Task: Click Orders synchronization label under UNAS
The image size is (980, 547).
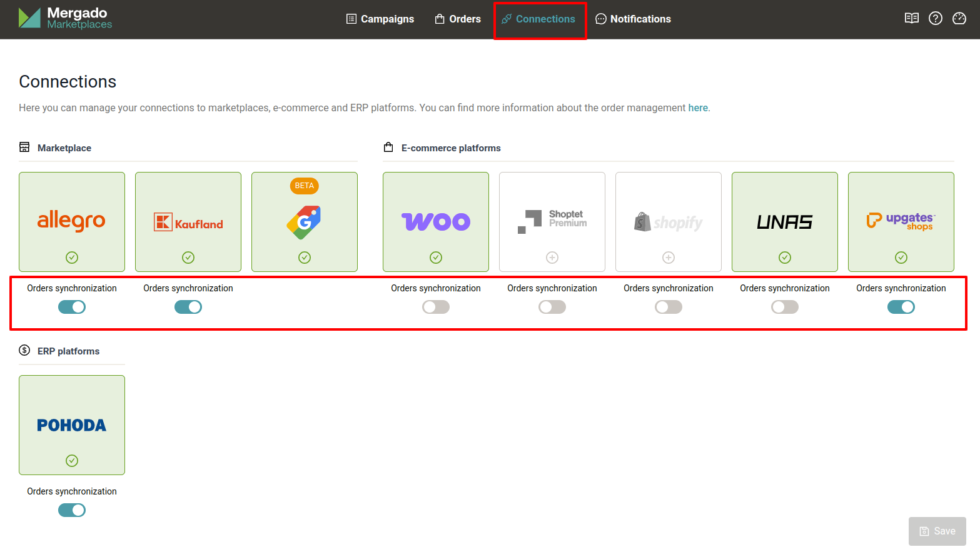Action: (785, 288)
